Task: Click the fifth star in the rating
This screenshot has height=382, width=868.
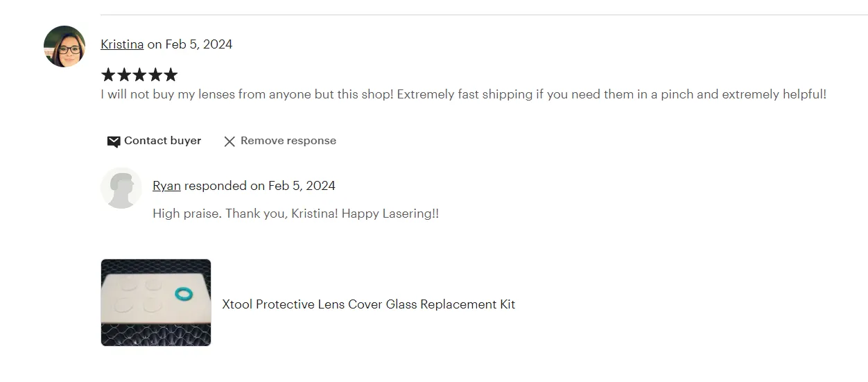Action: (x=171, y=75)
